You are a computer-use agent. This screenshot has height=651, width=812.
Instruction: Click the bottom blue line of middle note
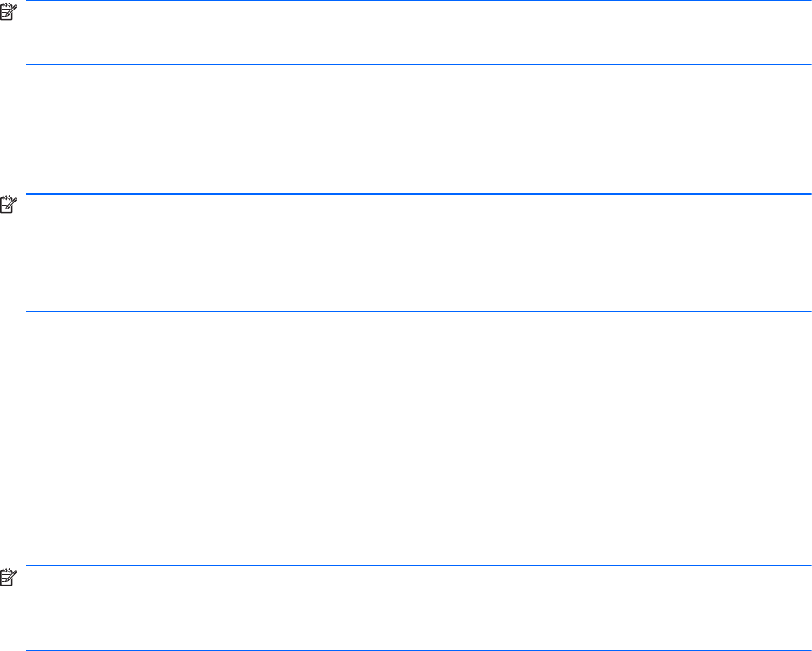pyautogui.click(x=419, y=312)
